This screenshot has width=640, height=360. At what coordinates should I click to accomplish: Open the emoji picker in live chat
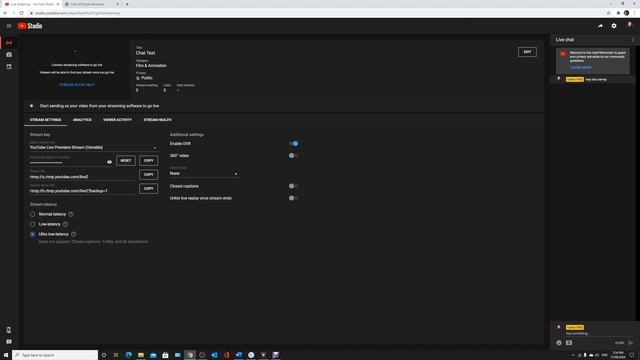pyautogui.click(x=559, y=343)
